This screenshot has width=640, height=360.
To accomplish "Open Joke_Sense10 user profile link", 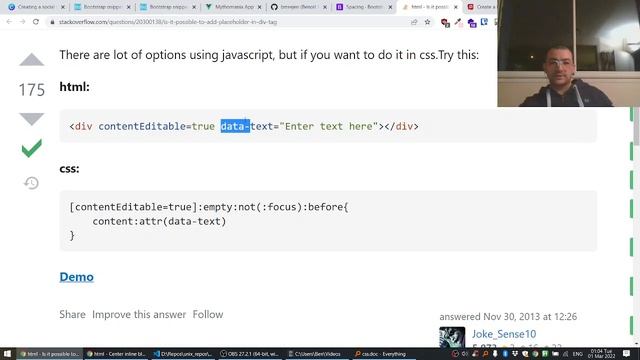I will 504,334.
